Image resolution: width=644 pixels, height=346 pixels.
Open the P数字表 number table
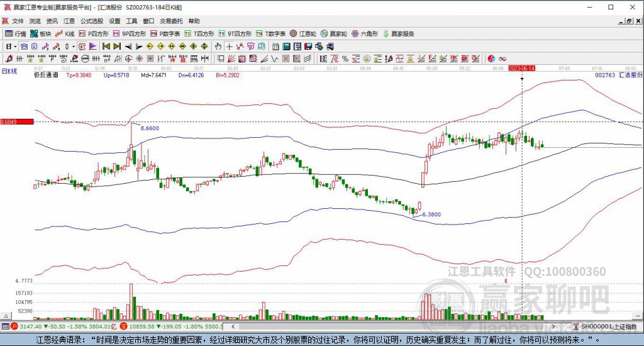pos(165,34)
